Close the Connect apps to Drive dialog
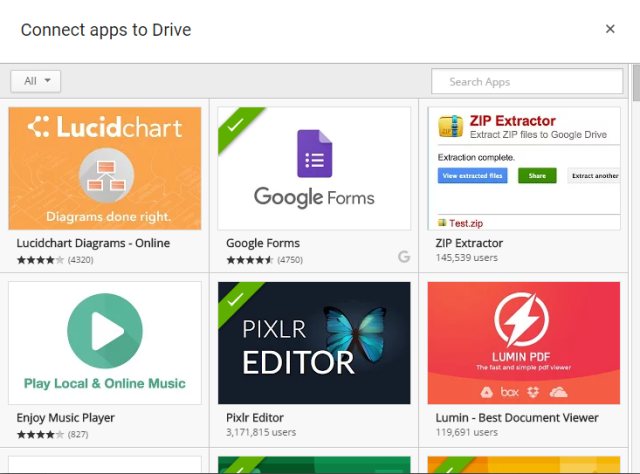This screenshot has width=640, height=474. point(610,29)
